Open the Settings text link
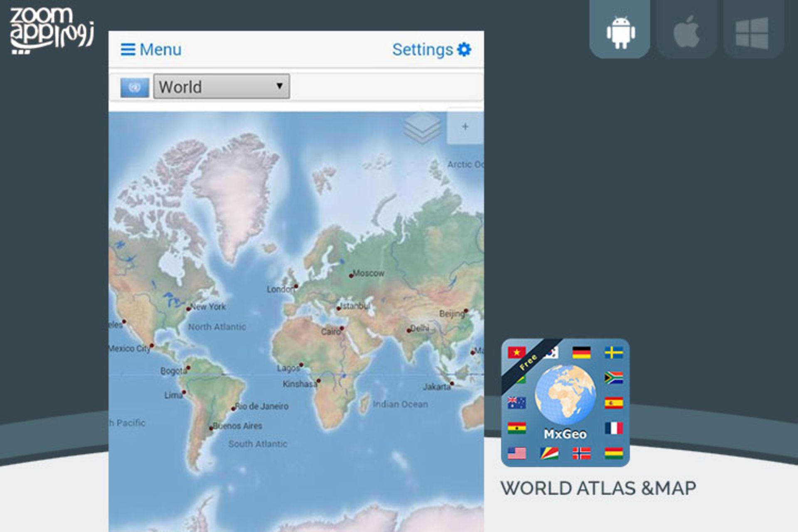 click(x=422, y=49)
